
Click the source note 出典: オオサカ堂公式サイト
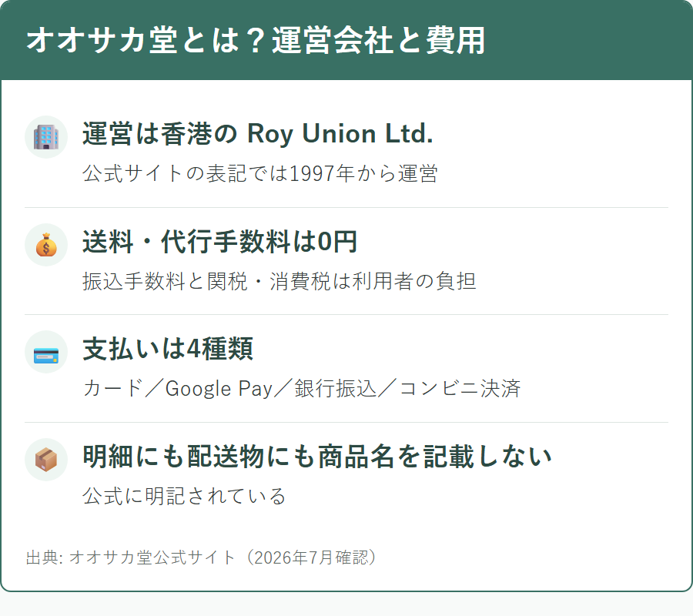click(x=201, y=557)
